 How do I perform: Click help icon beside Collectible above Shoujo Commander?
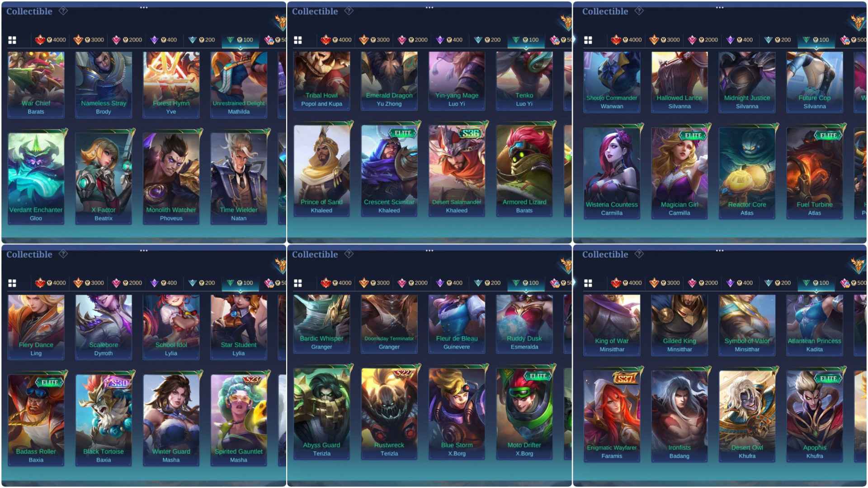[x=639, y=11]
